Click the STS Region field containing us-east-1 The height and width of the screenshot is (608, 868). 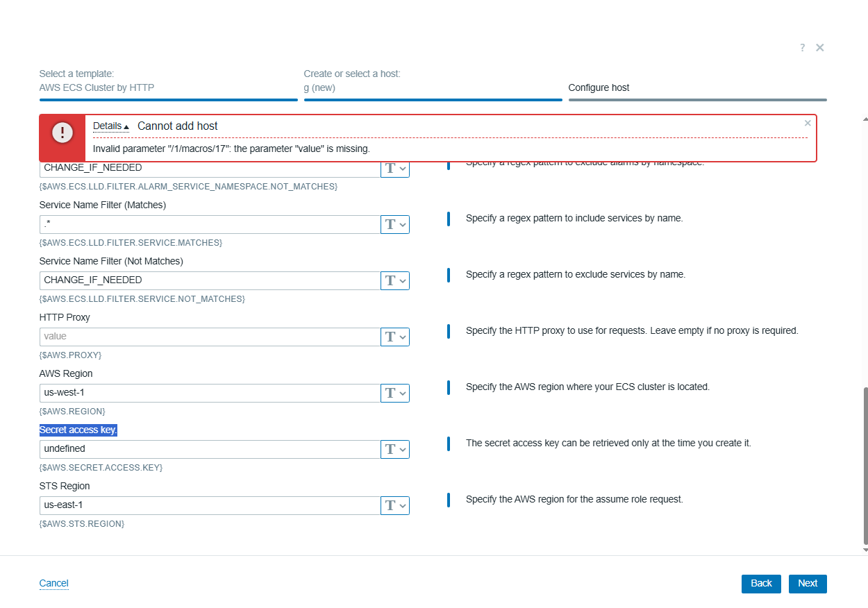click(210, 505)
